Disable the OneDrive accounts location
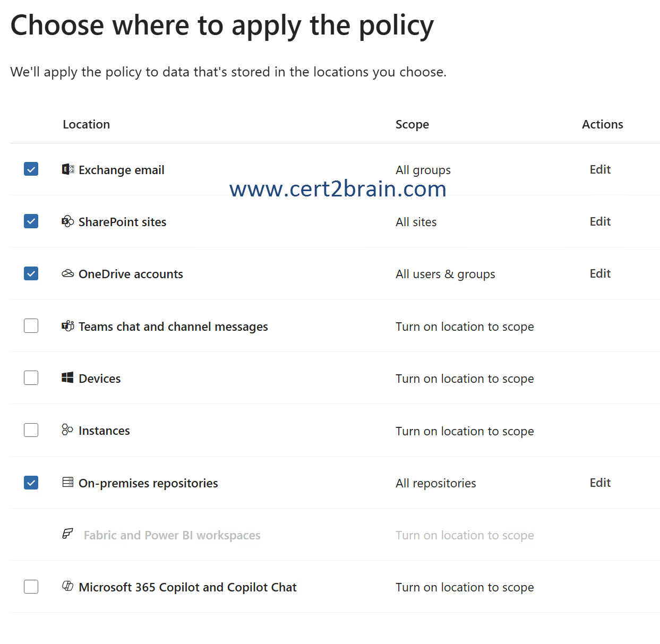 (x=31, y=273)
